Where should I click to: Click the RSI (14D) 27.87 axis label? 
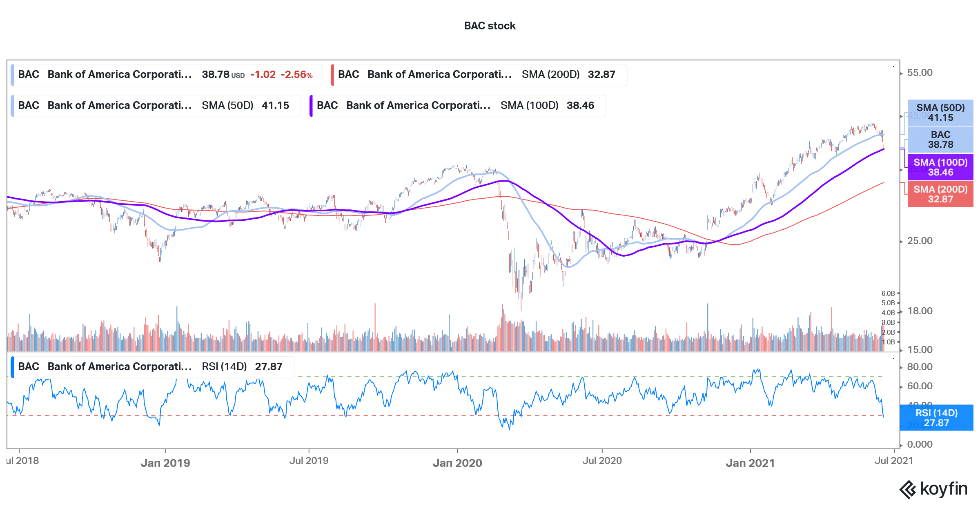point(936,418)
